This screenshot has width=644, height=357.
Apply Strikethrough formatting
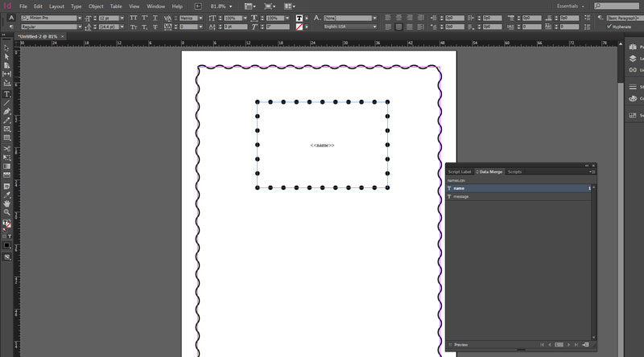[155, 27]
